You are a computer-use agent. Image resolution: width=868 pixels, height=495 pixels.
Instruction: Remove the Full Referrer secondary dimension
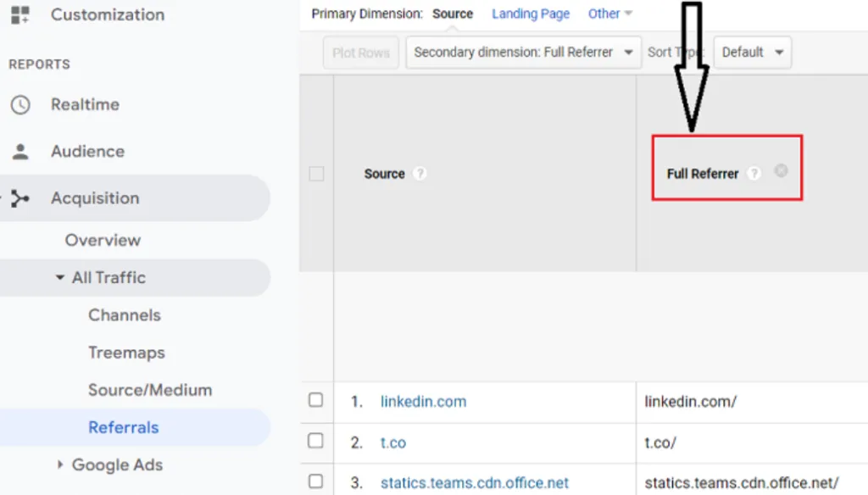tap(781, 171)
